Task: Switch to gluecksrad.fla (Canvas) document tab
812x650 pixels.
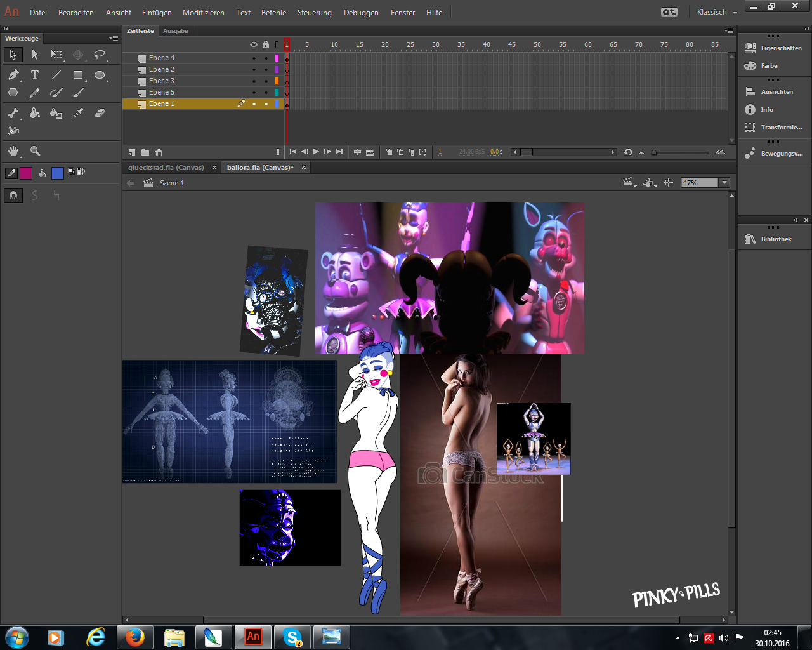Action: click(166, 168)
